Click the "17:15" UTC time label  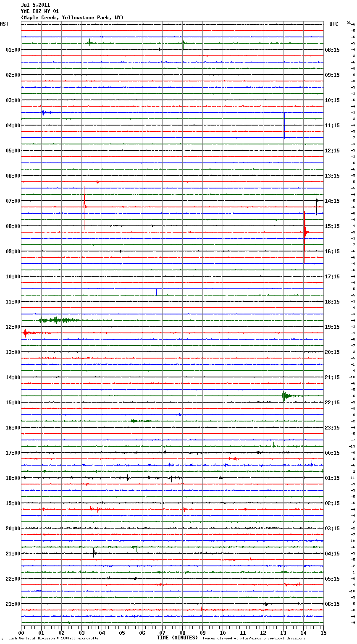tap(332, 277)
